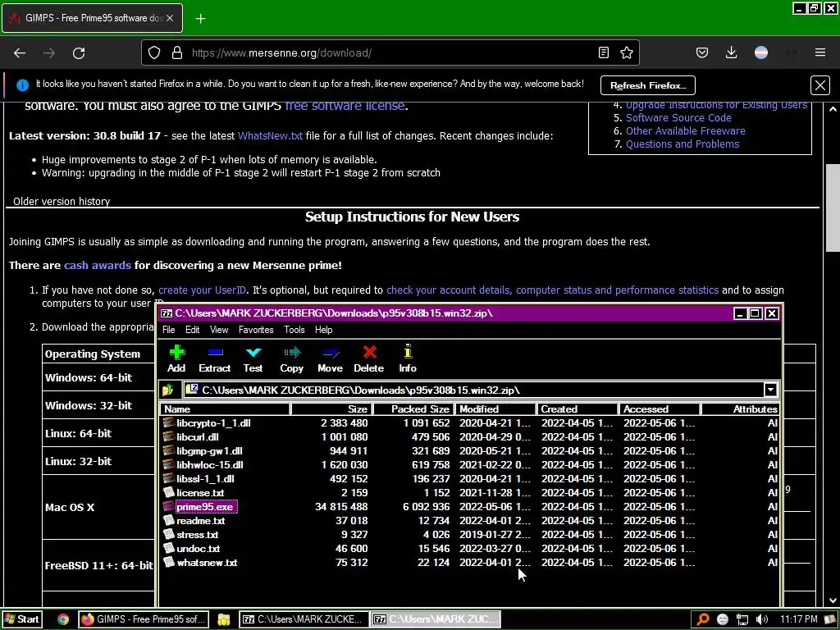Click the Extract toolbar icon
Viewport: 840px width, 630px height.
(x=214, y=359)
